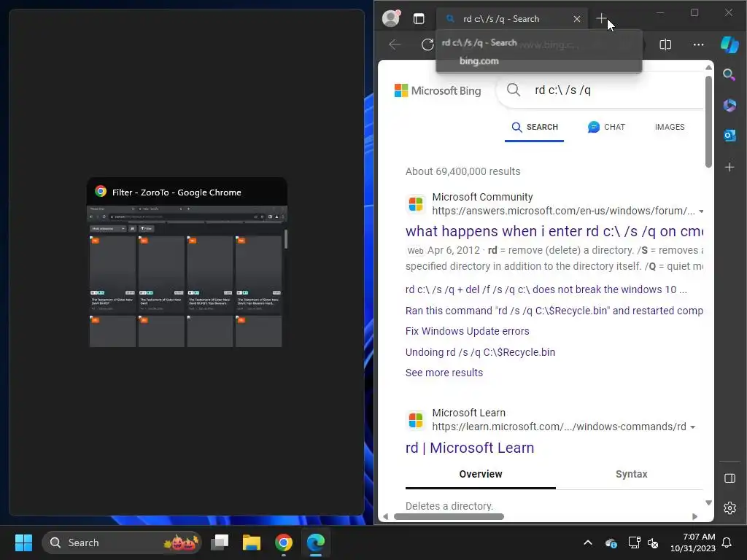The height and width of the screenshot is (560, 747).
Task: Open a new tab with the plus button
Action: pos(601,18)
